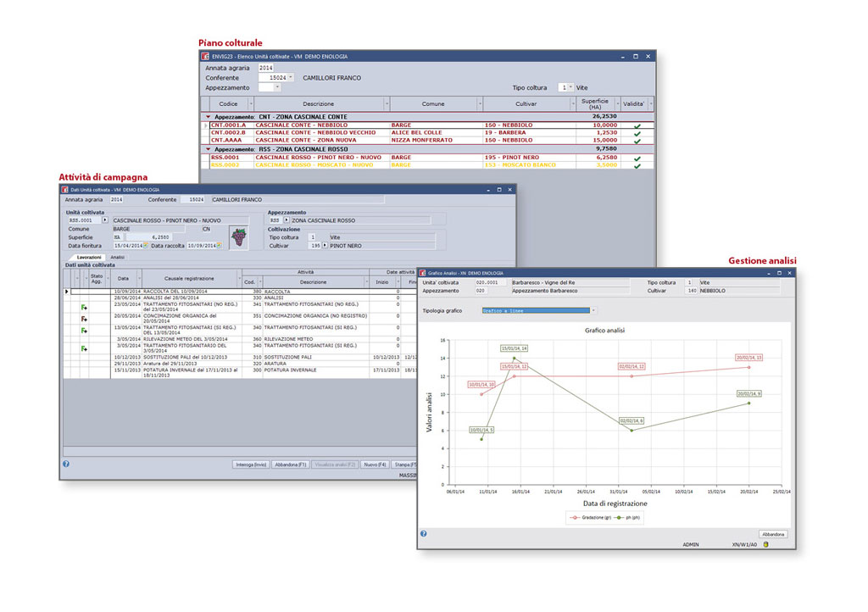
Task: Click the help icon in the Dati Unità coltivata window
Action: [65, 464]
